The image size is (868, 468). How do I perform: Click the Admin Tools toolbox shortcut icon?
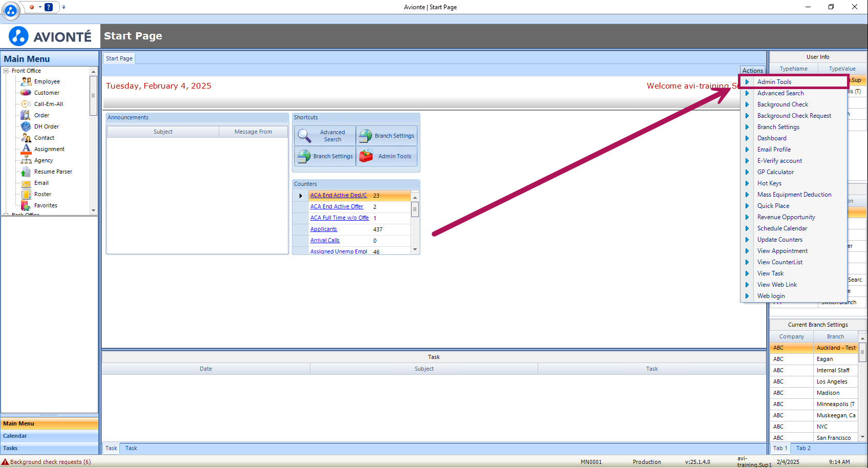coord(366,156)
